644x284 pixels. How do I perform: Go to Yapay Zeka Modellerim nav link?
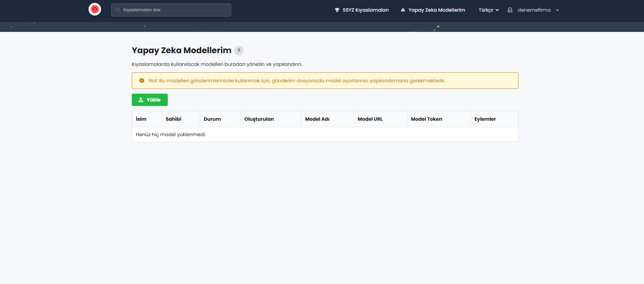pos(436,10)
